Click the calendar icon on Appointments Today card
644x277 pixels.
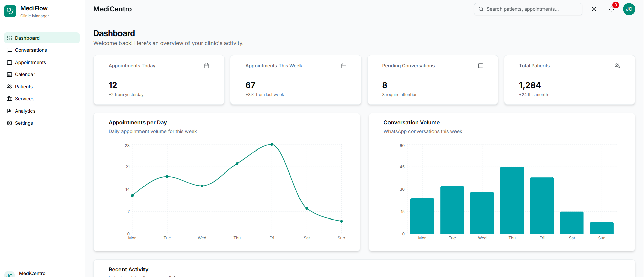(x=207, y=66)
